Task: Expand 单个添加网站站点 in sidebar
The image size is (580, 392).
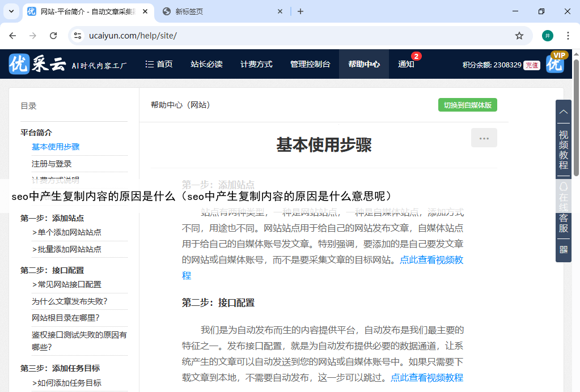Action: (67, 232)
